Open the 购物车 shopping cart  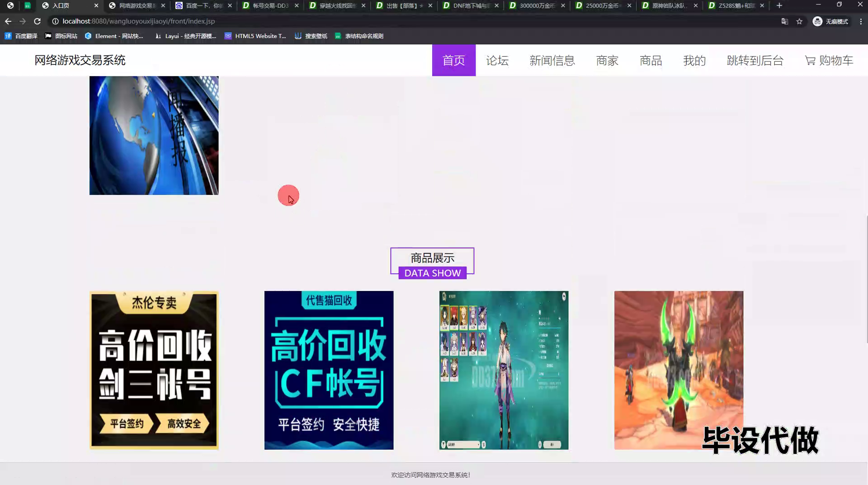pyautogui.click(x=829, y=60)
